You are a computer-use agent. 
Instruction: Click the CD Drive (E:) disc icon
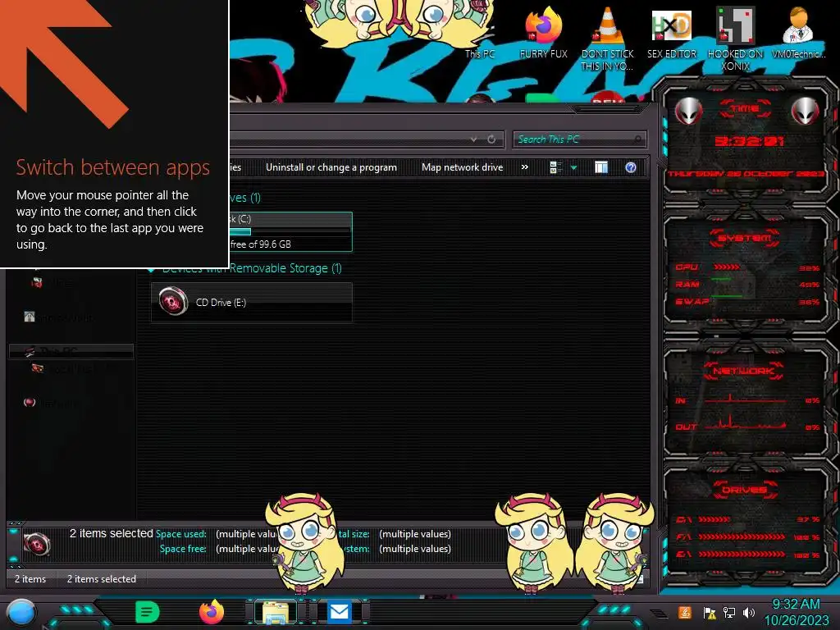tap(173, 302)
